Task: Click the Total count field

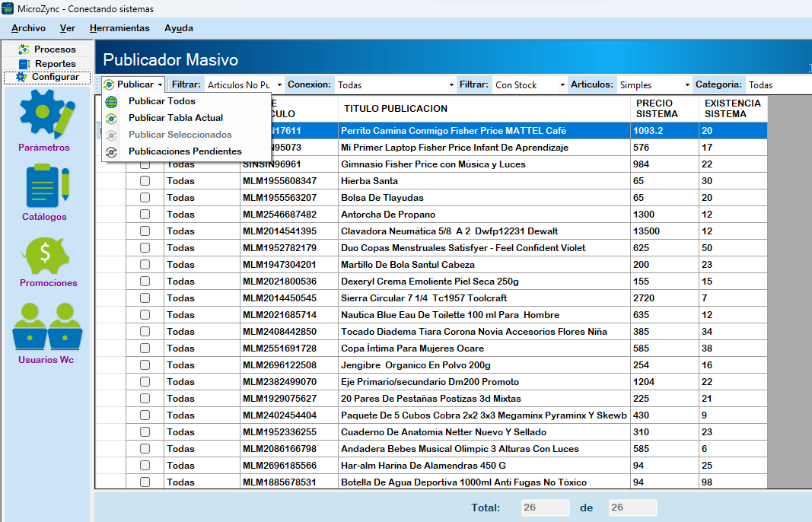Action: 545,508
